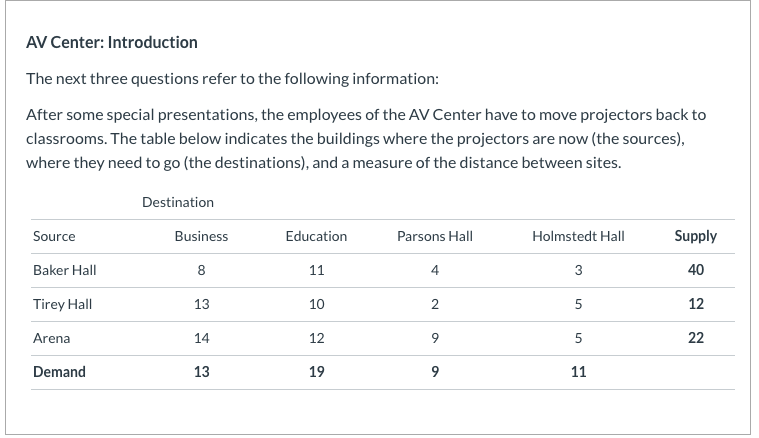The height and width of the screenshot is (438, 759).
Task: Click the Business column header
Action: point(201,236)
